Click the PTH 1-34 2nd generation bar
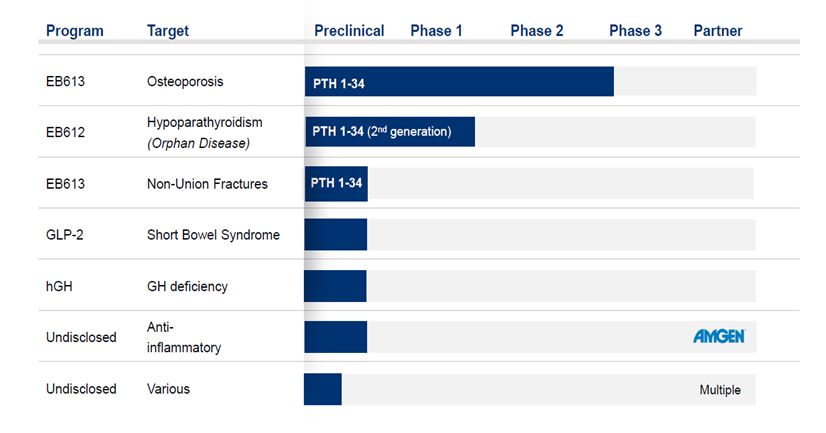 tap(390, 131)
